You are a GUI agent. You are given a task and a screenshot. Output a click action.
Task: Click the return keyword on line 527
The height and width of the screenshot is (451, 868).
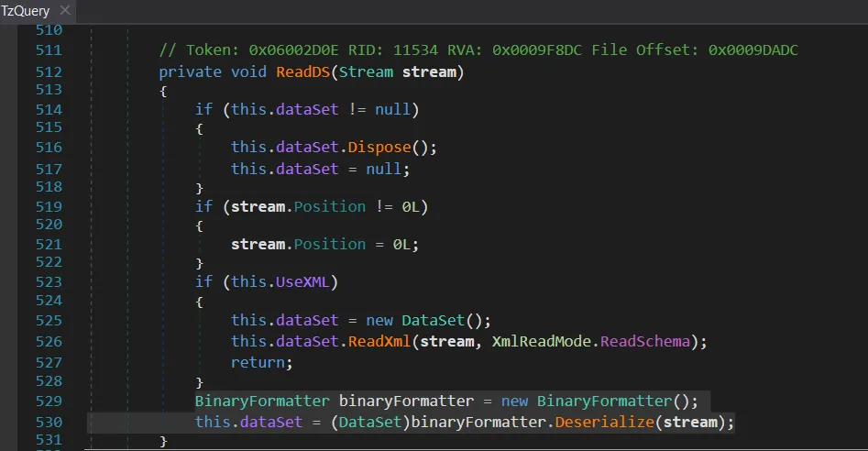pyautogui.click(x=258, y=362)
